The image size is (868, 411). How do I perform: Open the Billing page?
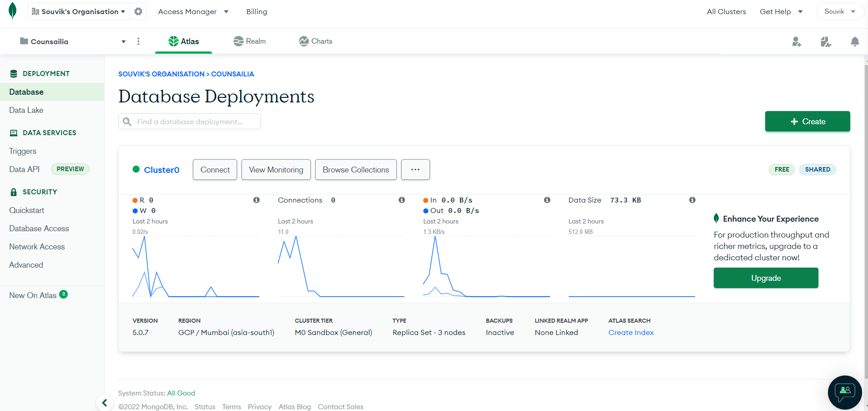pos(257,11)
